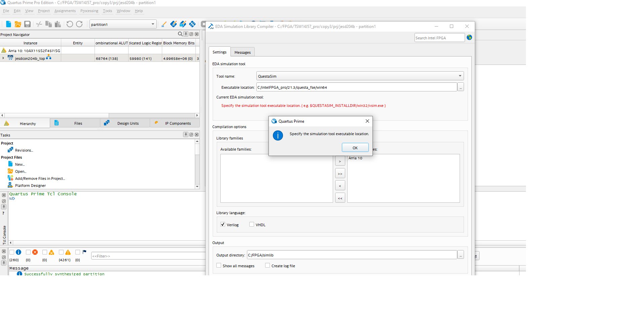Click the globe icon beside Search Intel FPGA

(469, 38)
